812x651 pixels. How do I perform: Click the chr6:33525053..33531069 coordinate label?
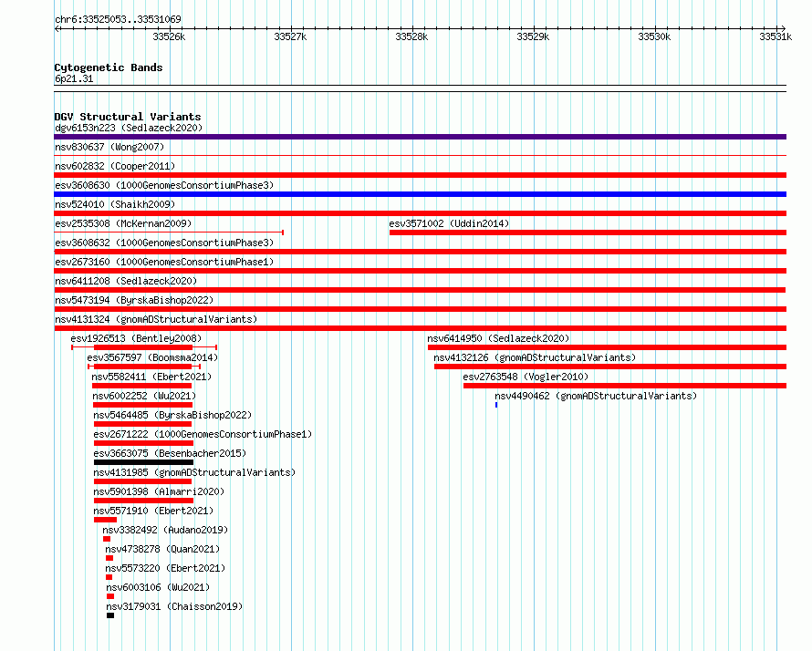coord(118,19)
